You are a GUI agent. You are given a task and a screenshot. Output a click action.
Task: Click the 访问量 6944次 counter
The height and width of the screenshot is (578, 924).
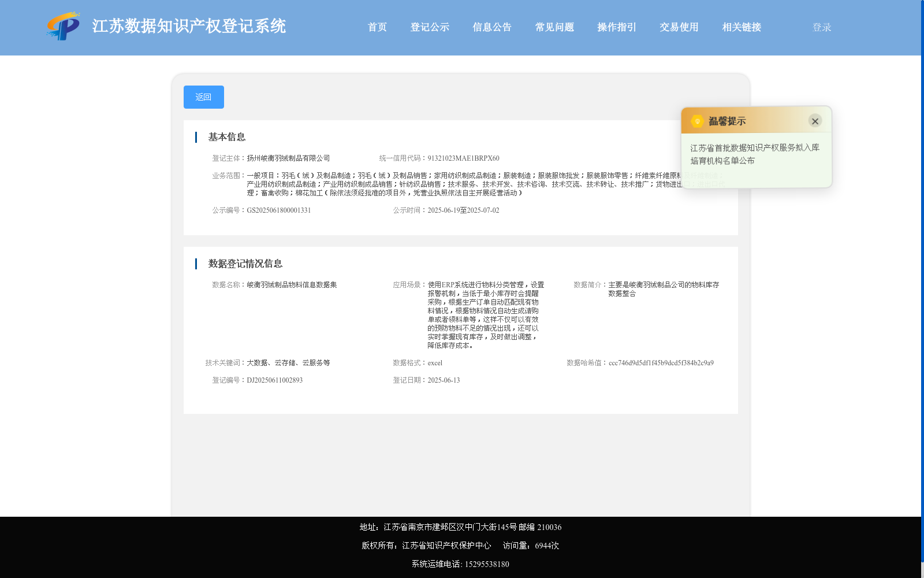click(531, 546)
